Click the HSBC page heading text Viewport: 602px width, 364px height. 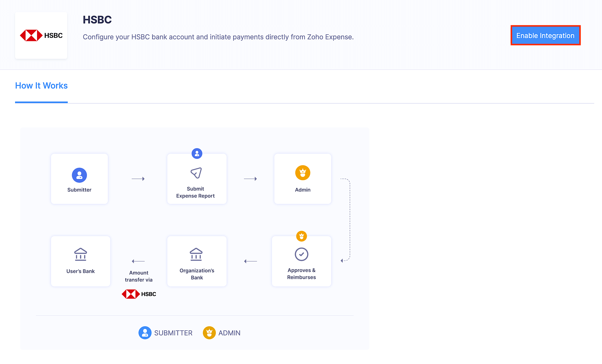(97, 20)
